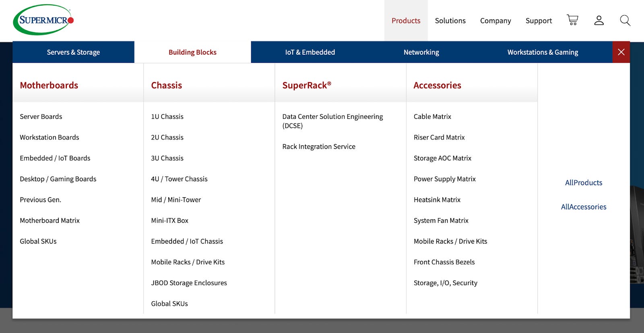The image size is (644, 333).
Task: Open the System Fan Matrix
Action: click(x=441, y=221)
